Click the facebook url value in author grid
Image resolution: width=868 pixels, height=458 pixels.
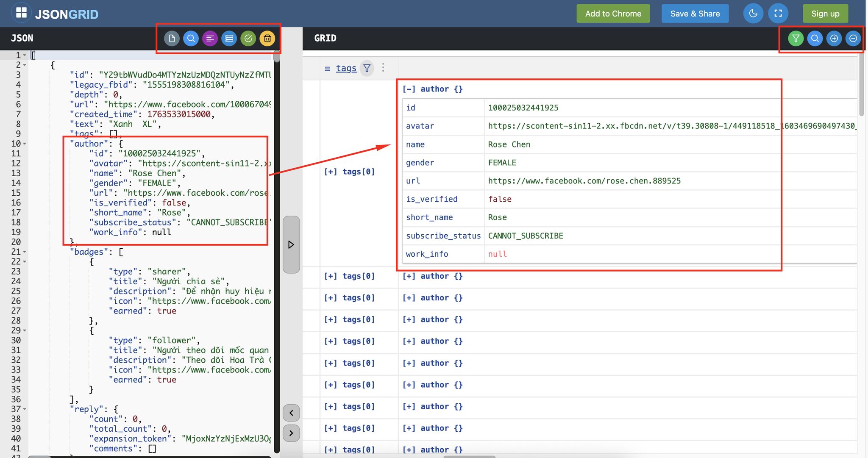pyautogui.click(x=584, y=181)
